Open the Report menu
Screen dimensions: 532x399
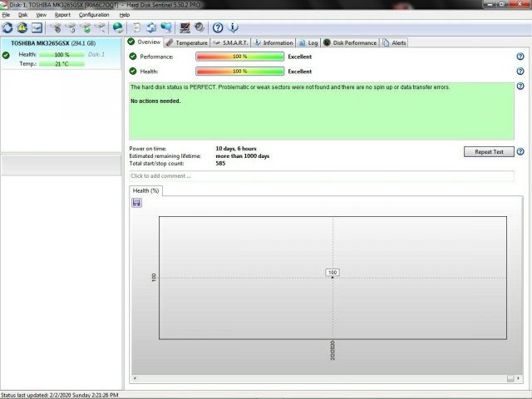pyautogui.click(x=62, y=15)
